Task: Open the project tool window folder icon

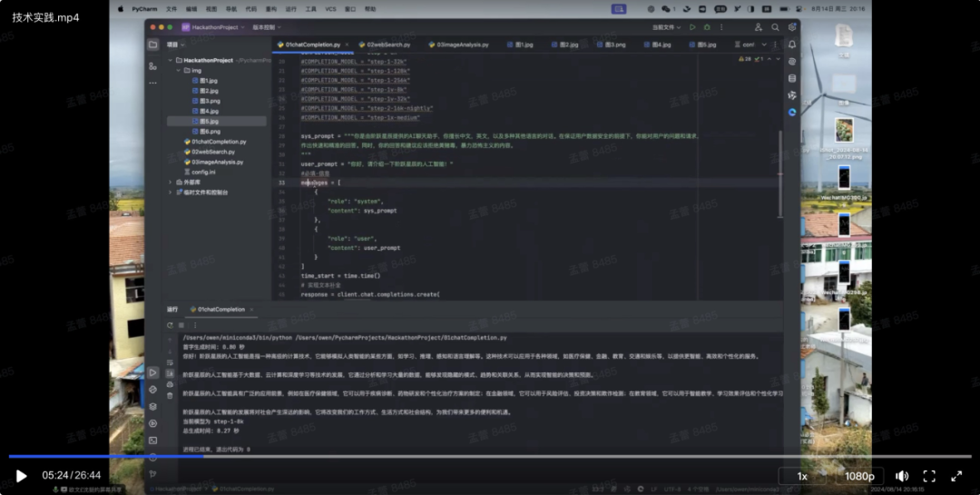Action: 153,45
